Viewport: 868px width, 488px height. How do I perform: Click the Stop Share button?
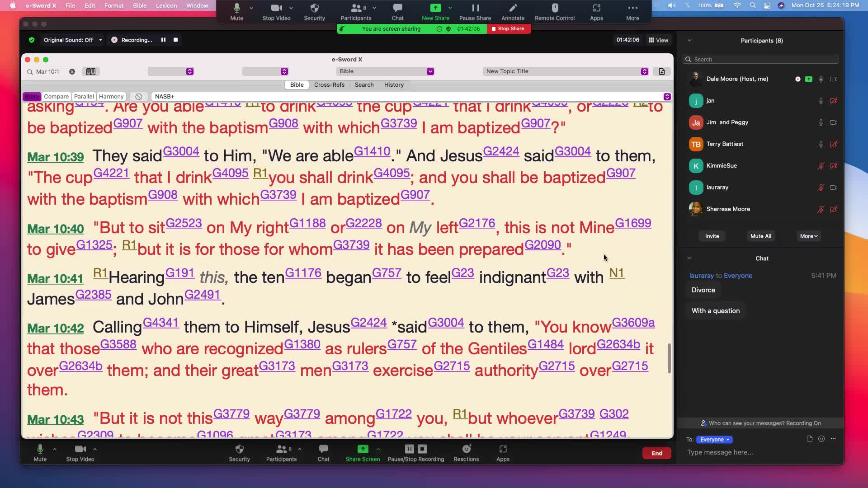508,29
